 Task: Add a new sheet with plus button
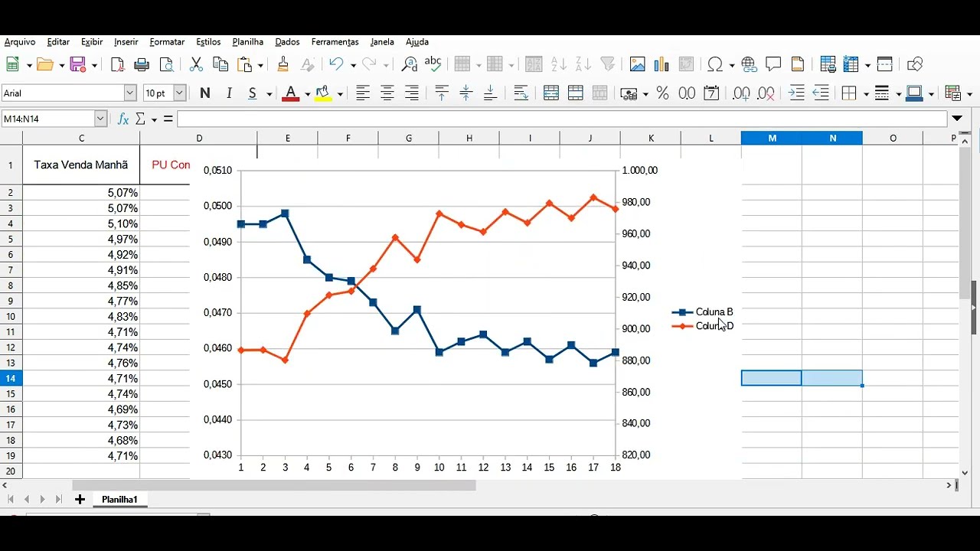pos(80,500)
